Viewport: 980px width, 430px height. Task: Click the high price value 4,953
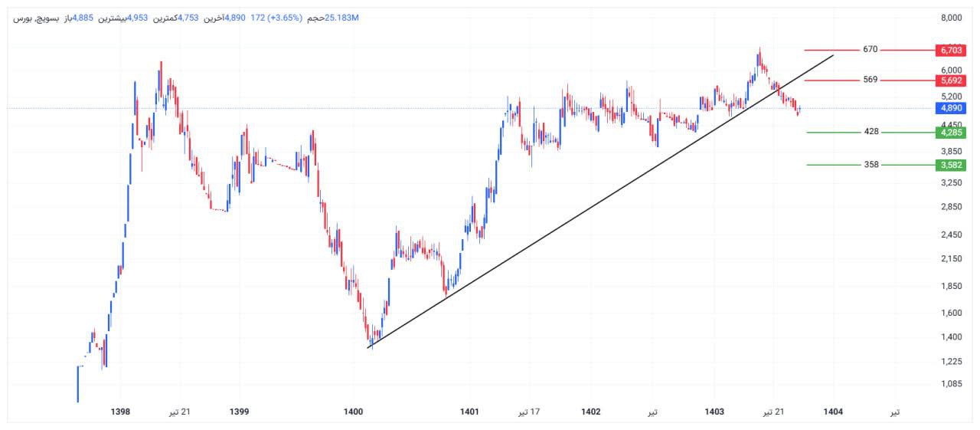[x=136, y=18]
